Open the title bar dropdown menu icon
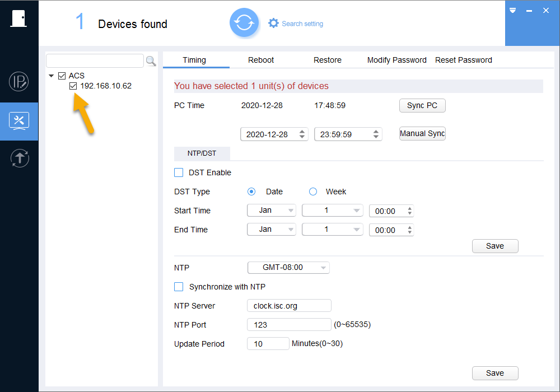The image size is (560, 392). point(513,11)
